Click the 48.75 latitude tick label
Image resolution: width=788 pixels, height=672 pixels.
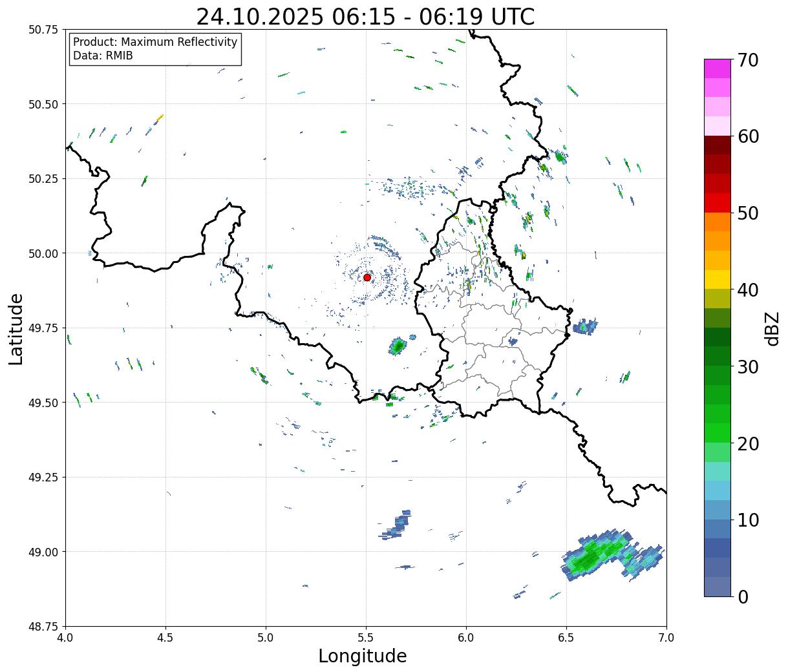click(x=43, y=627)
